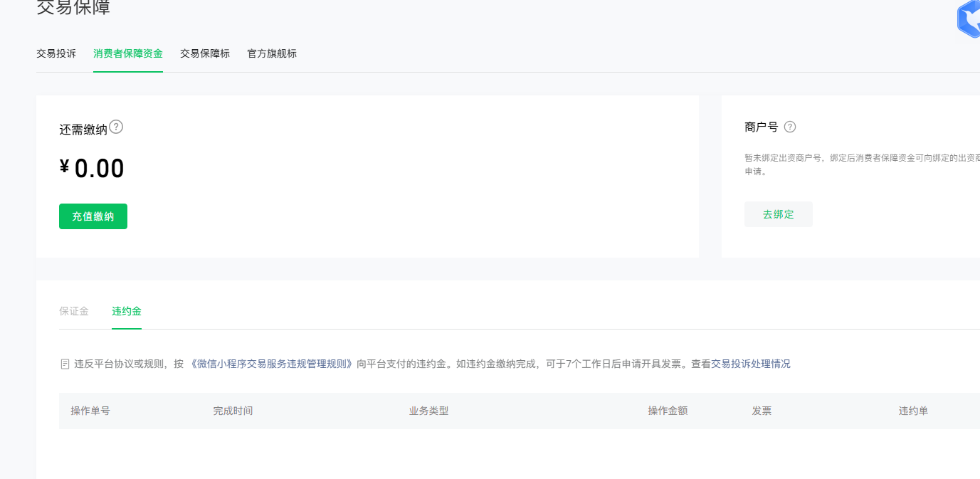Click the 业务类型 column header
Viewport: 980px width, 479px height.
(x=428, y=411)
